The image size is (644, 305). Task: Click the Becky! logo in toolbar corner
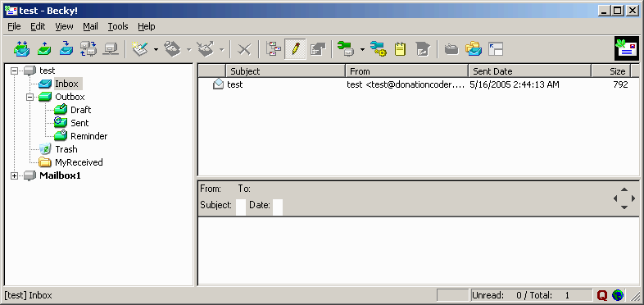tap(627, 48)
